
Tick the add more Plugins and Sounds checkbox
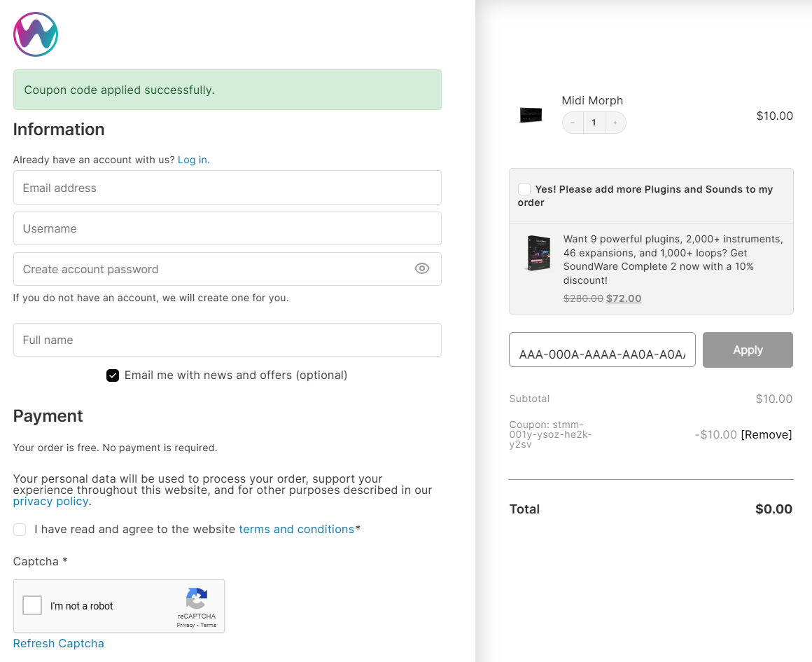[524, 188]
